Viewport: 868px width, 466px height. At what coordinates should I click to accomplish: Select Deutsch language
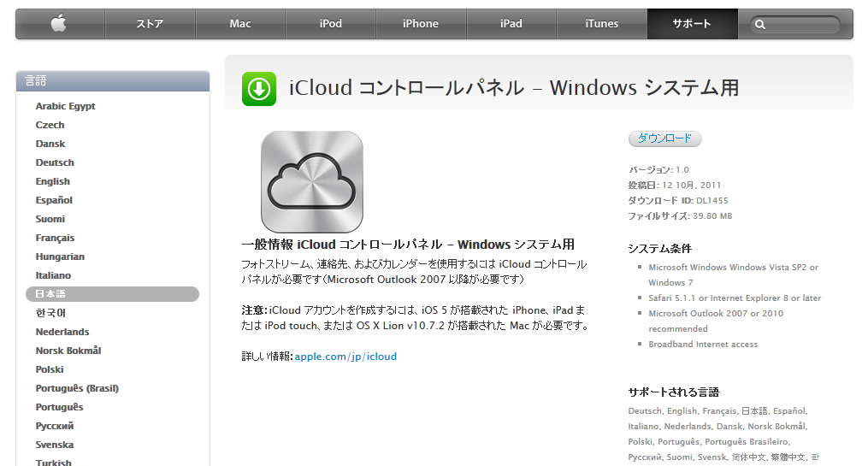[x=55, y=162]
